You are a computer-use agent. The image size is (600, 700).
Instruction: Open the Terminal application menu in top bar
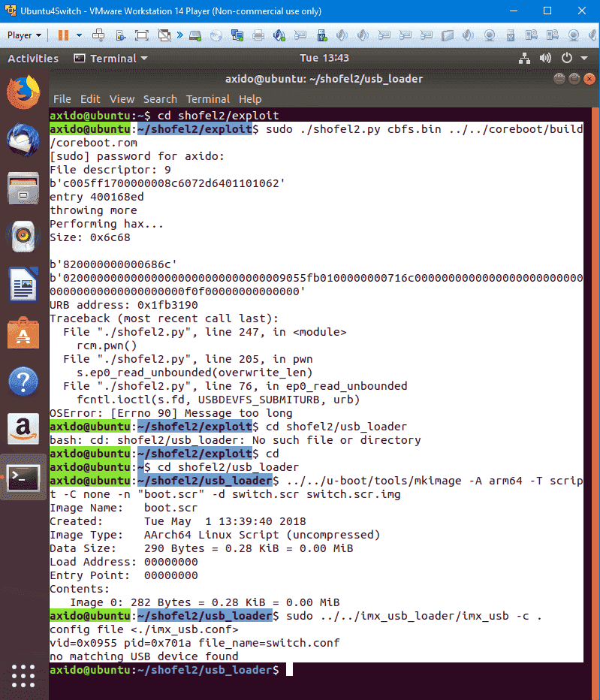(110, 59)
